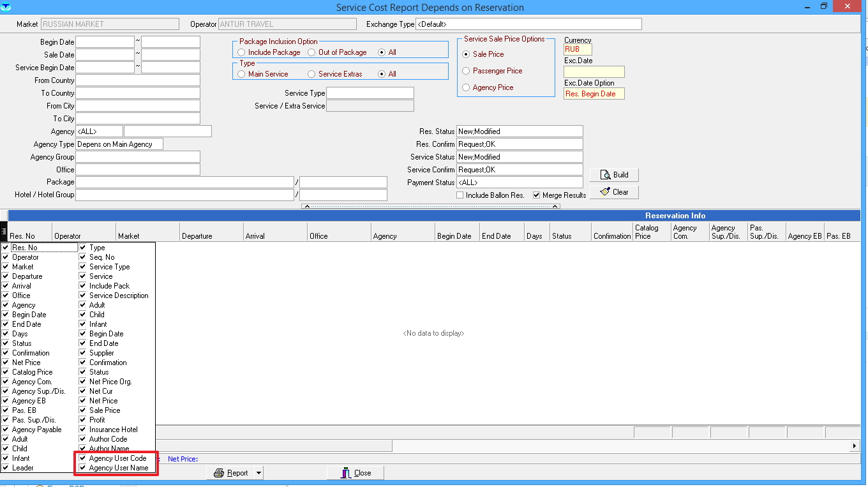Click the restore window icon in the title bar
Viewport: 868px width, 487px height.
click(824, 6)
